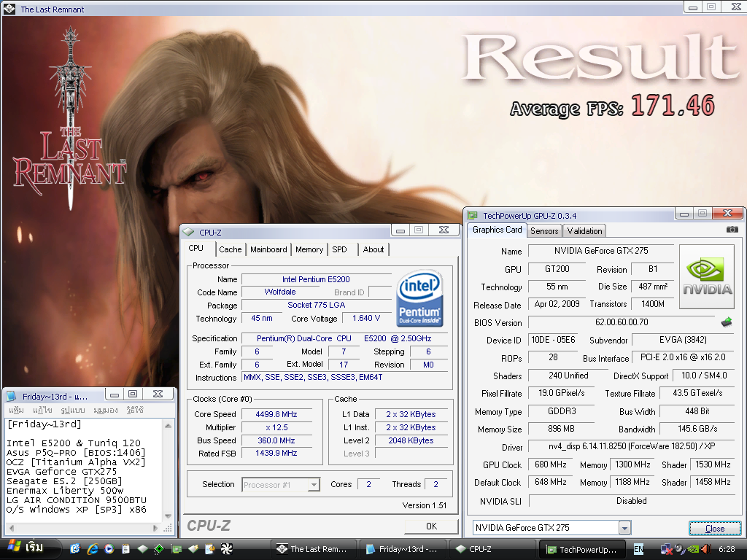The width and height of the screenshot is (747, 560).
Task: Open the GPU selection dropdown in GPU-Z
Action: (x=624, y=528)
